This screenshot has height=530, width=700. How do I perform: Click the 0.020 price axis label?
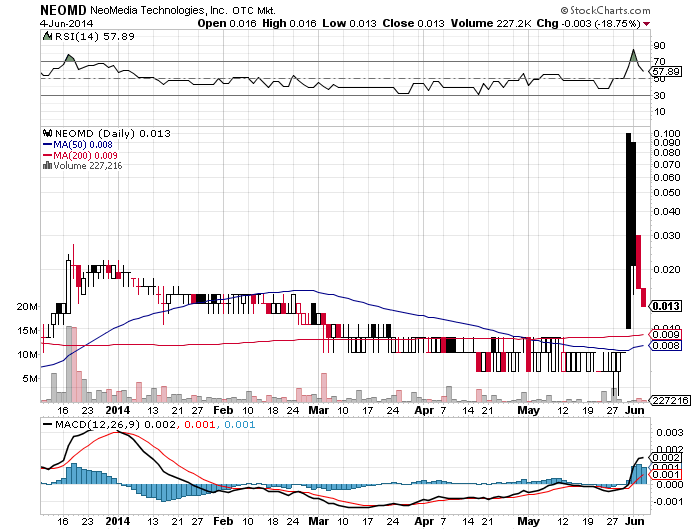667,270
